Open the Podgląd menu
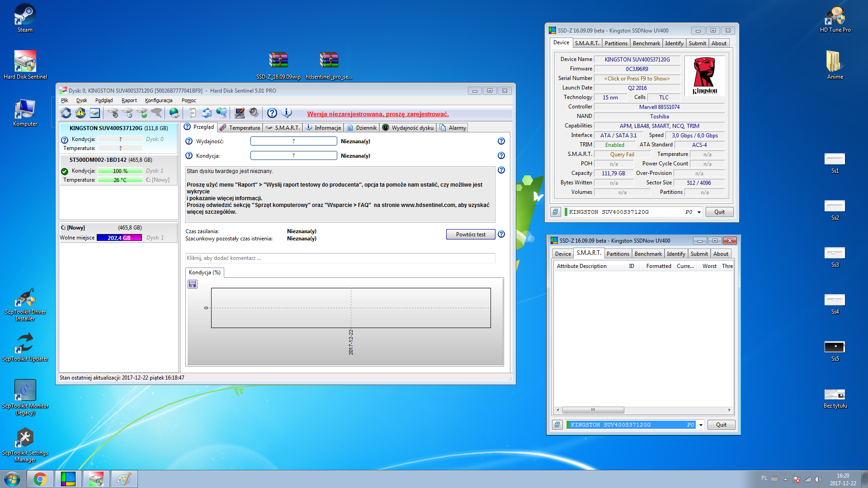This screenshot has height=488, width=868. 104,100
